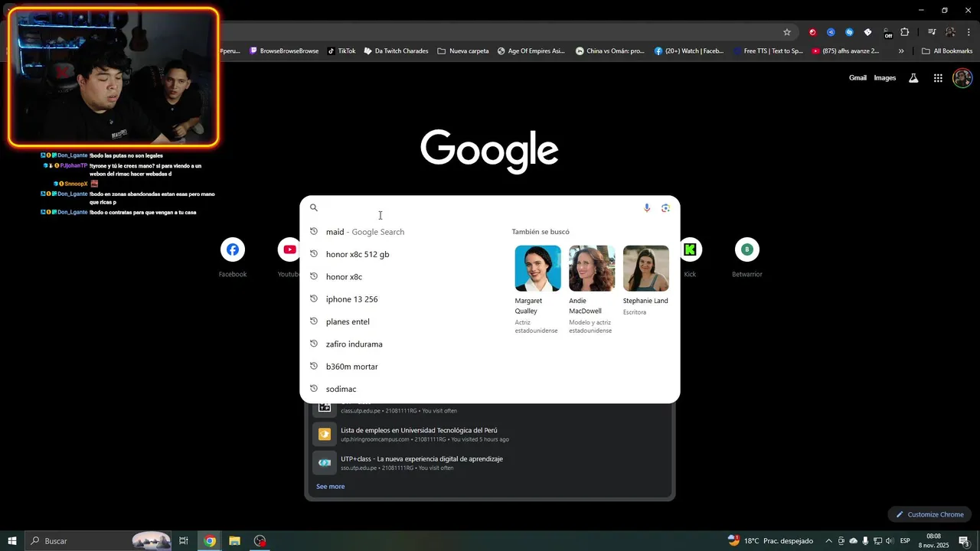The width and height of the screenshot is (980, 551).
Task: Click the extension with the Off badge
Action: coord(887,33)
